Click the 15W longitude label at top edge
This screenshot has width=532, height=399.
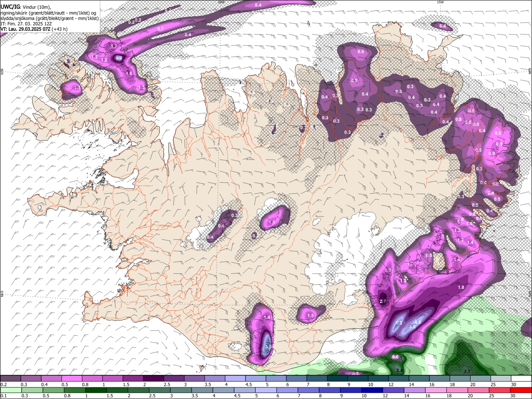coord(440,2)
